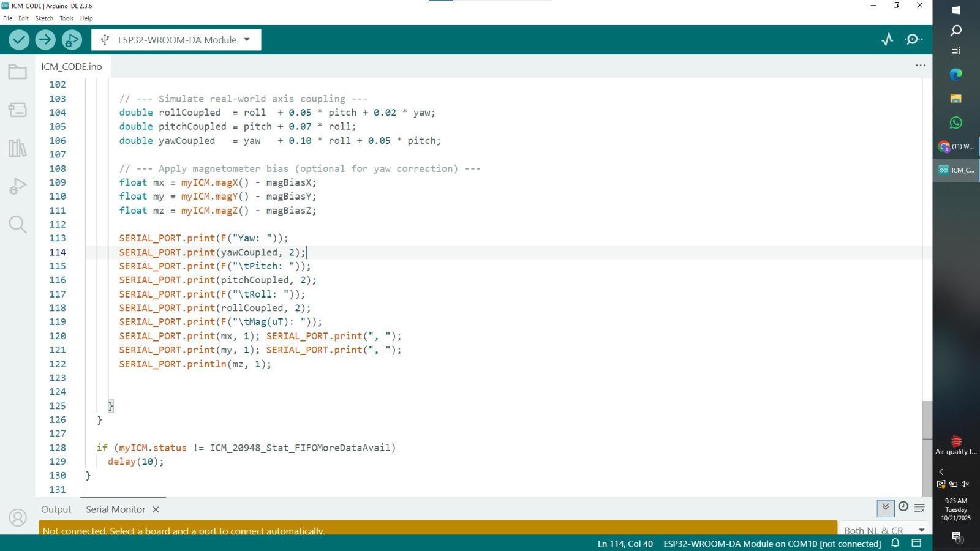The width and height of the screenshot is (980, 551).
Task: Open the Sketchbook folder sidebar icon
Action: coord(17,72)
